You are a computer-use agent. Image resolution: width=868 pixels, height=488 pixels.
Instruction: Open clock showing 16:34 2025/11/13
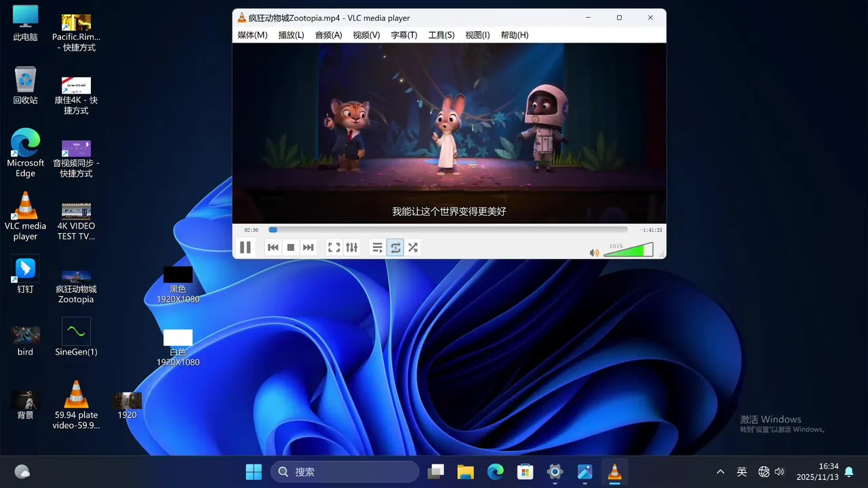[x=818, y=472]
